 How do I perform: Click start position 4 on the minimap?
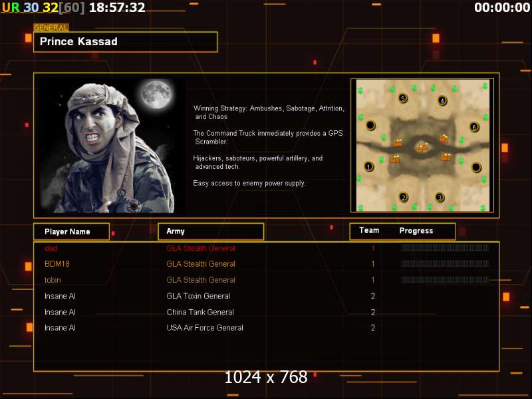442,100
